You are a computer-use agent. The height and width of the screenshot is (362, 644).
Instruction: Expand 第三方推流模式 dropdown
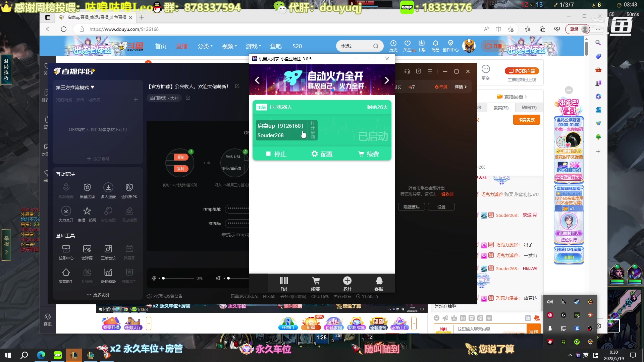[75, 87]
